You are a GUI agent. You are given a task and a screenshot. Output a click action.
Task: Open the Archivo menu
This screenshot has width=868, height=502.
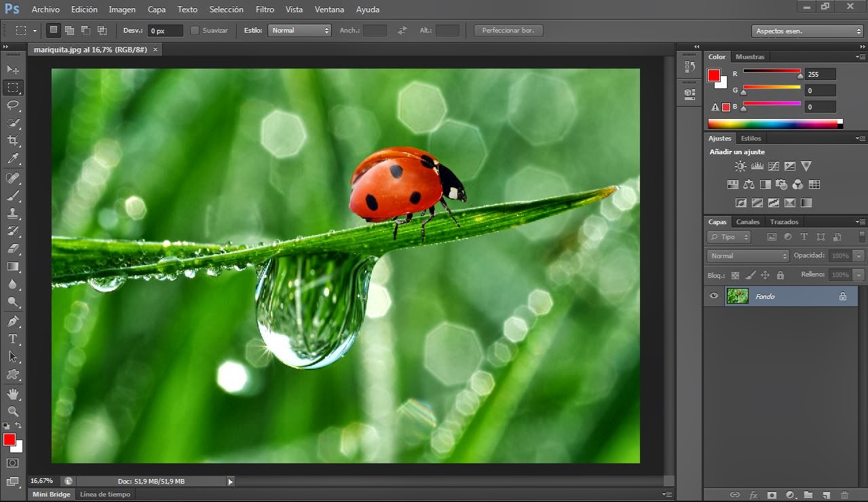pos(45,10)
